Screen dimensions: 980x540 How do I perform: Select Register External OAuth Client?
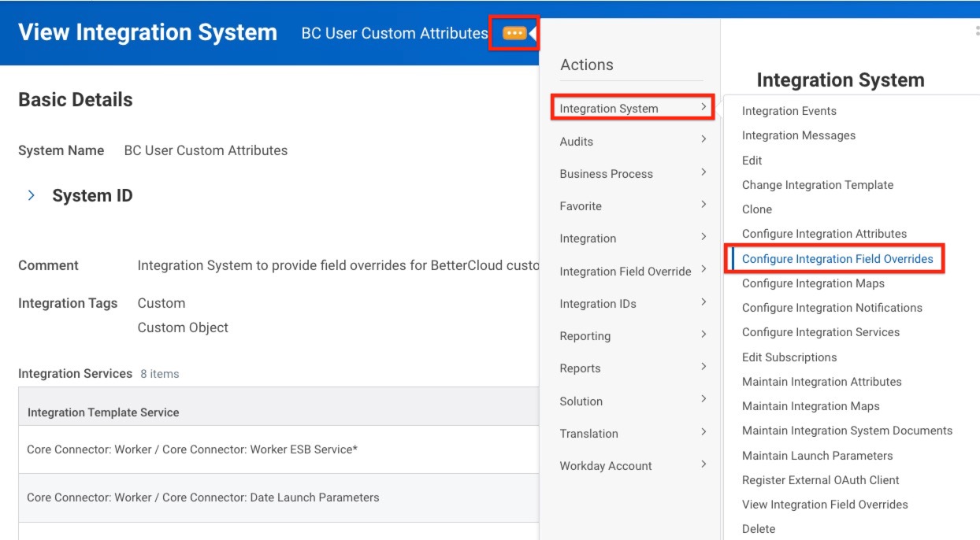(x=820, y=480)
